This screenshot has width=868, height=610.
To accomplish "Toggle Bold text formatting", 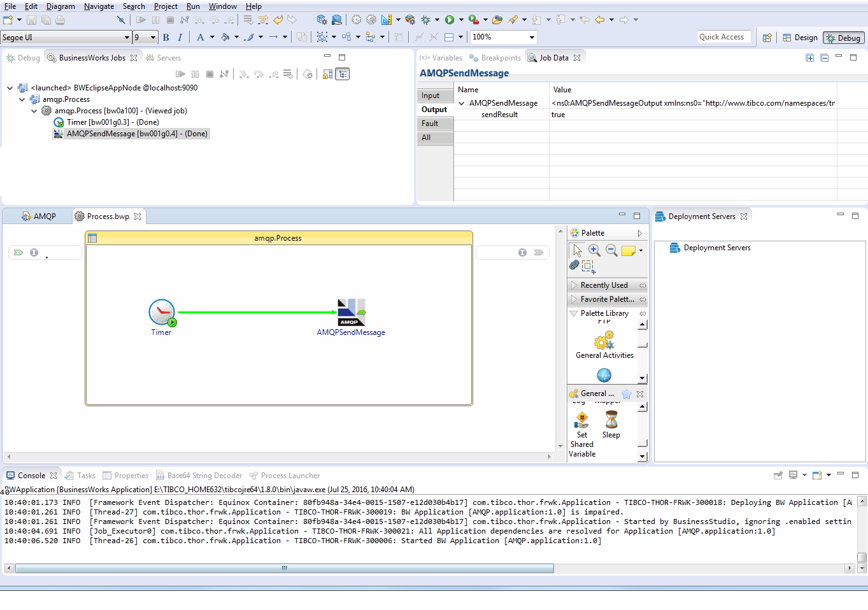I will click(166, 38).
